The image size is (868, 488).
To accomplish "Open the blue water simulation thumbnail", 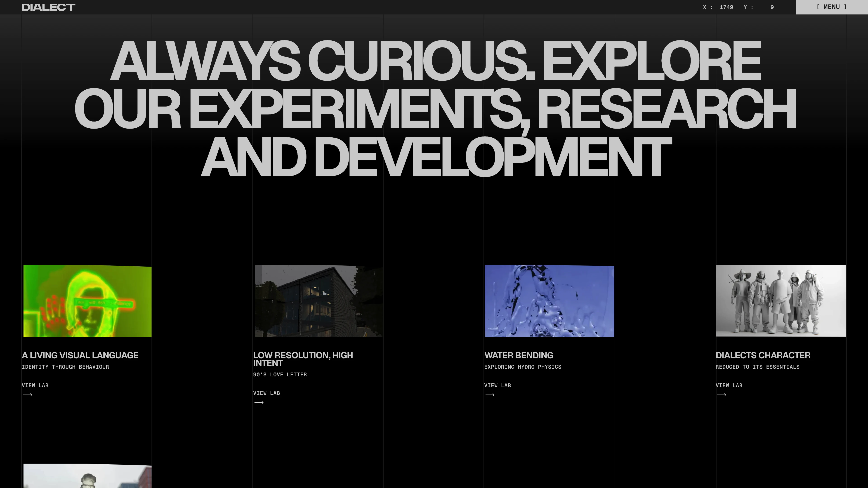I will point(549,301).
